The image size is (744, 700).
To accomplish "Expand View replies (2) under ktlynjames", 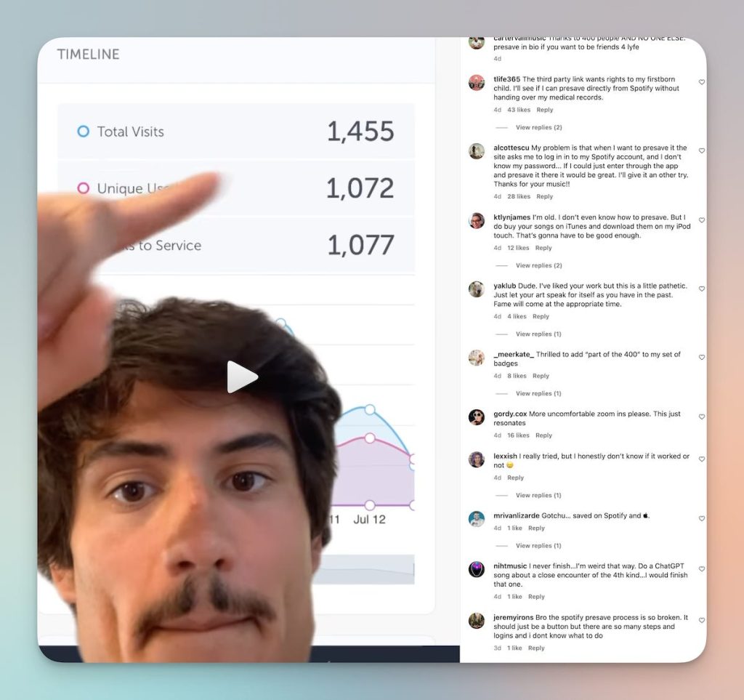I will click(x=538, y=265).
